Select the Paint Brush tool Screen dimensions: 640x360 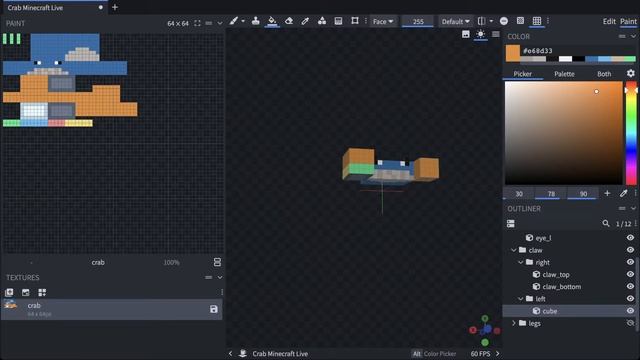coord(233,21)
